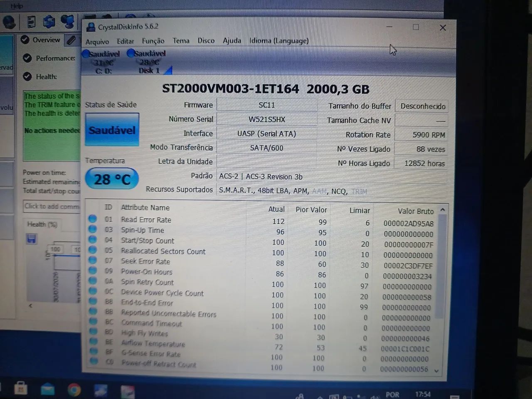Click the Nº Vezes Ligado value 88 vezes

pyautogui.click(x=421, y=149)
